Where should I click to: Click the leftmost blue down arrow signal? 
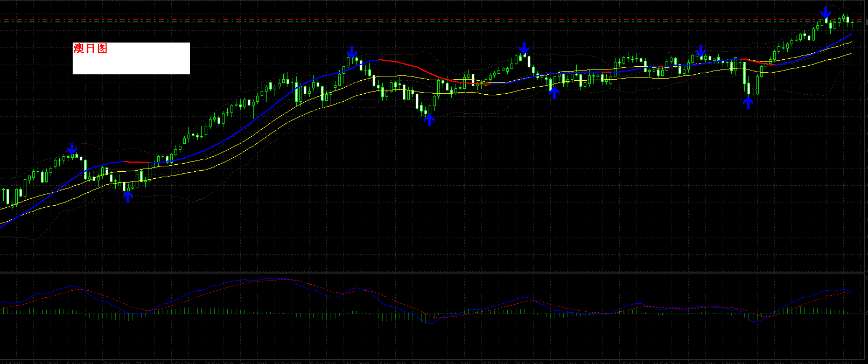tap(72, 149)
